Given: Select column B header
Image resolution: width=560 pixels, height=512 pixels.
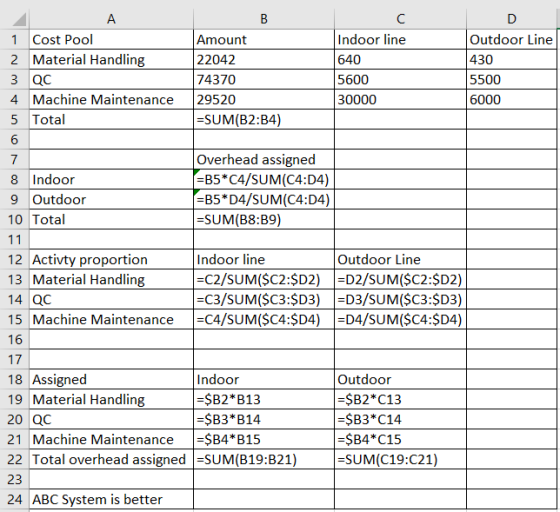Looking at the screenshot, I should [x=264, y=19].
